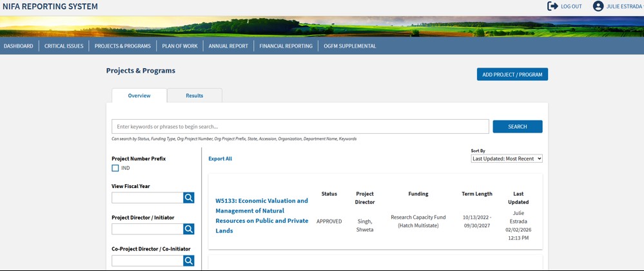This screenshot has width=644, height=271.
Task: Click the Term Length column header
Action: coord(477,194)
